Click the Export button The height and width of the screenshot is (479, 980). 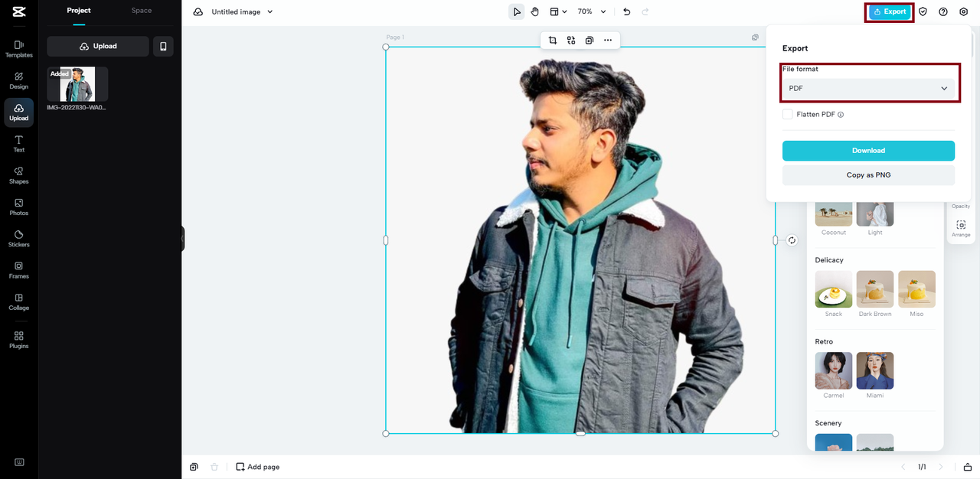click(889, 11)
